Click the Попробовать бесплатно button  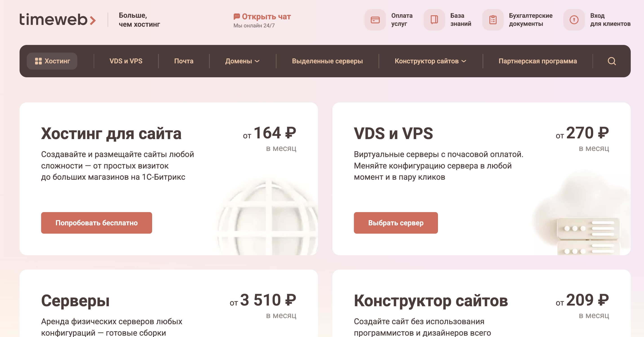(x=96, y=223)
